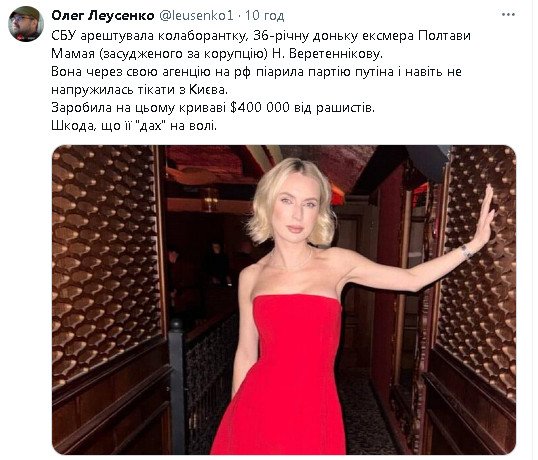538x460 pixels.
Task: Click the tweet line starting СБУ арештувала
Action: [x=261, y=36]
